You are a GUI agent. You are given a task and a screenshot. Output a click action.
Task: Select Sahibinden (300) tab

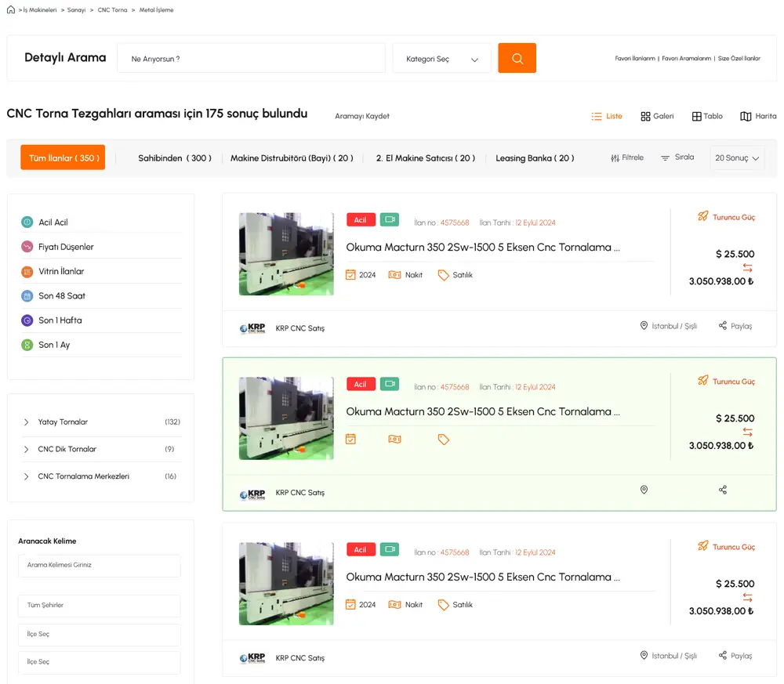175,158
